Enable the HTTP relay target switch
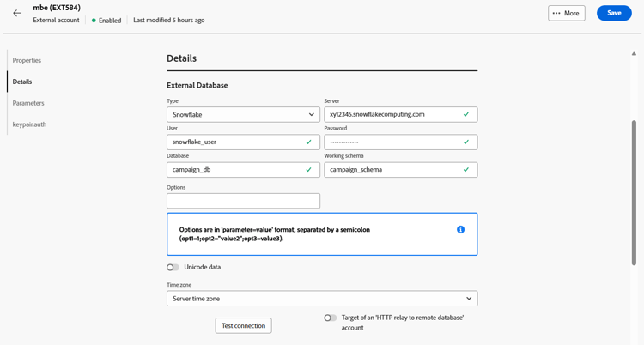Viewport: 644px width, 345px height. click(x=330, y=318)
